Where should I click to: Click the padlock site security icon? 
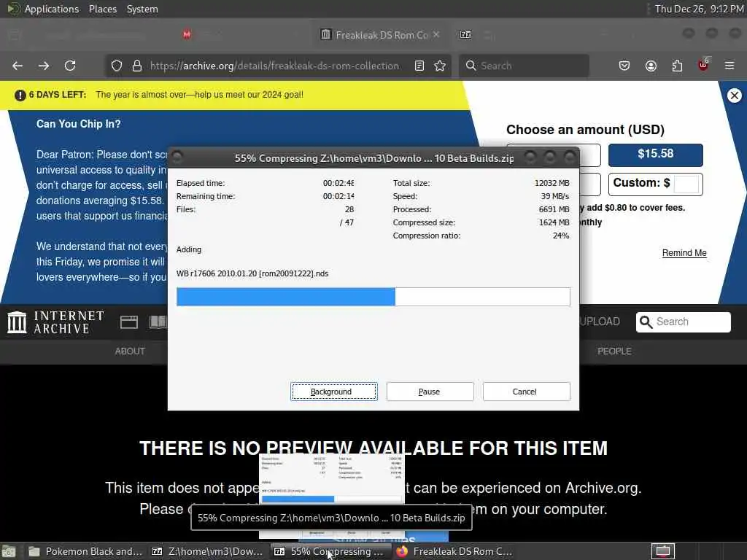coord(137,66)
